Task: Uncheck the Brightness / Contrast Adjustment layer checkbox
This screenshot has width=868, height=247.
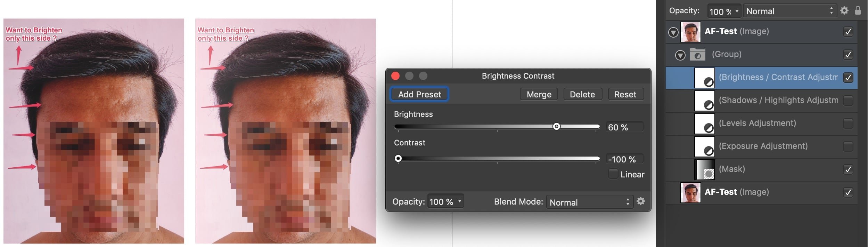Action: tap(848, 78)
